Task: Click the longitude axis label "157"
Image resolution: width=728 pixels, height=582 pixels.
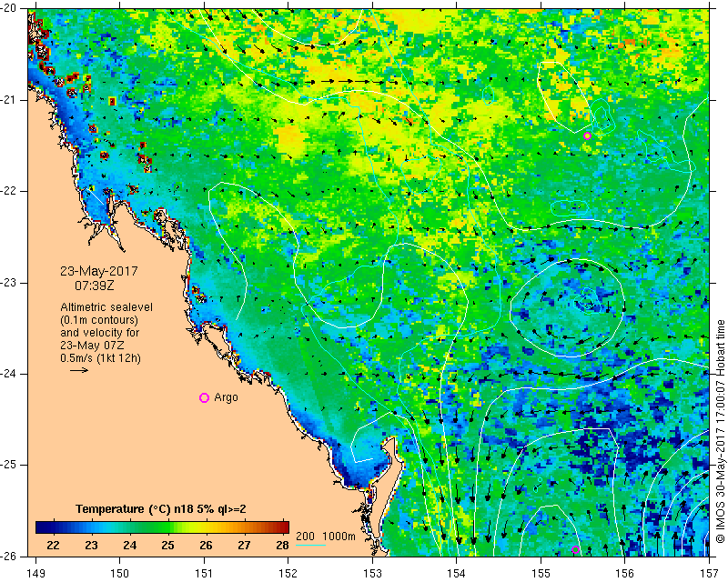Action: [x=710, y=574]
